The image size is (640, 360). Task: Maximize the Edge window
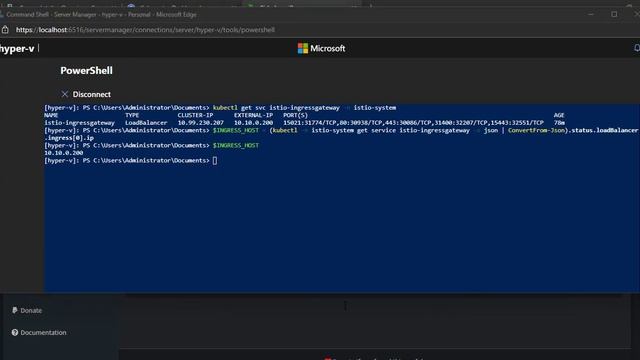point(614,14)
